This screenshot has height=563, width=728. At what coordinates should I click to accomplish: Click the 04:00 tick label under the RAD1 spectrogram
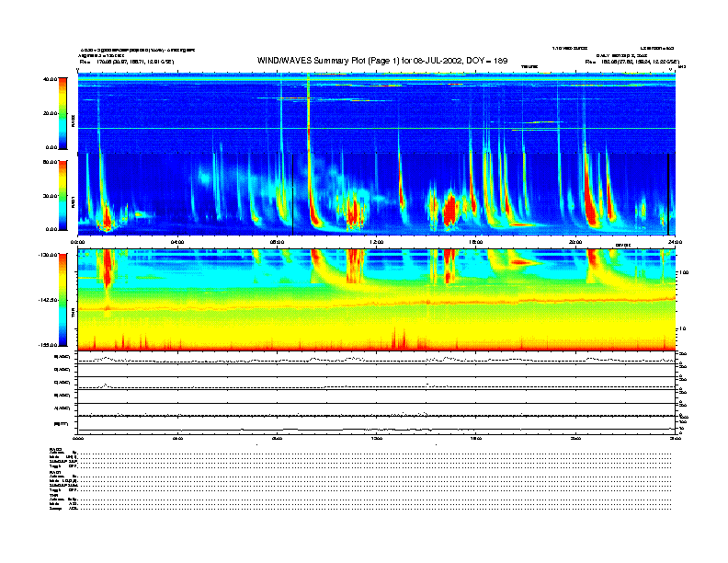click(x=177, y=242)
